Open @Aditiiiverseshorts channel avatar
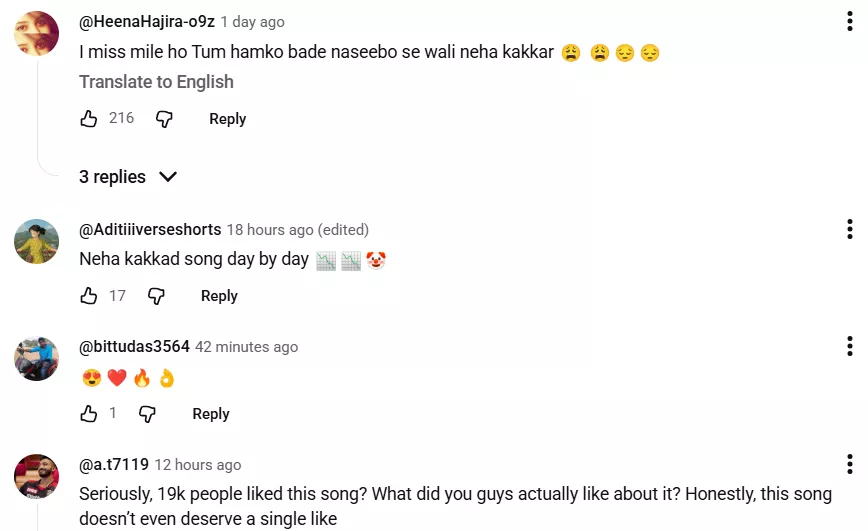 (x=36, y=241)
